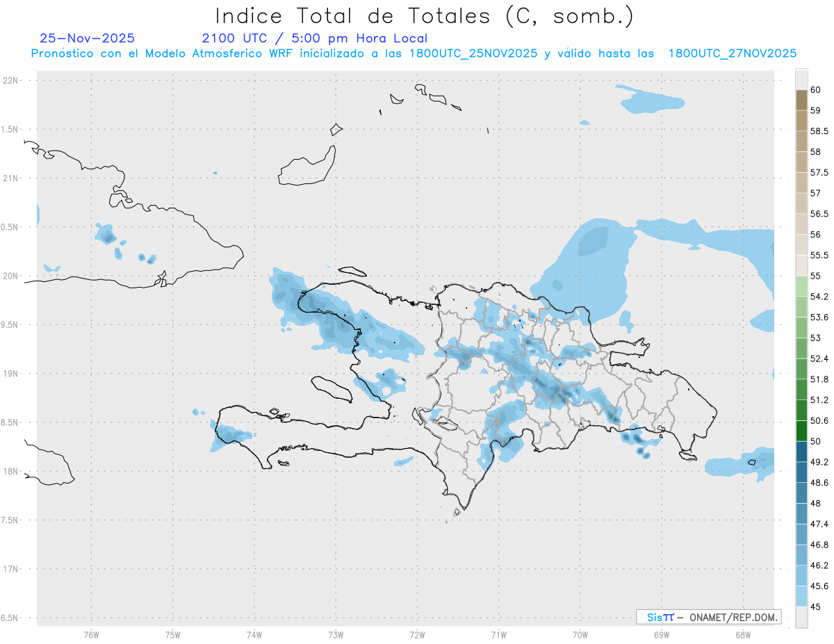The image size is (834, 644).
Task: Click the '59' value on the color scale
Action: (815, 110)
